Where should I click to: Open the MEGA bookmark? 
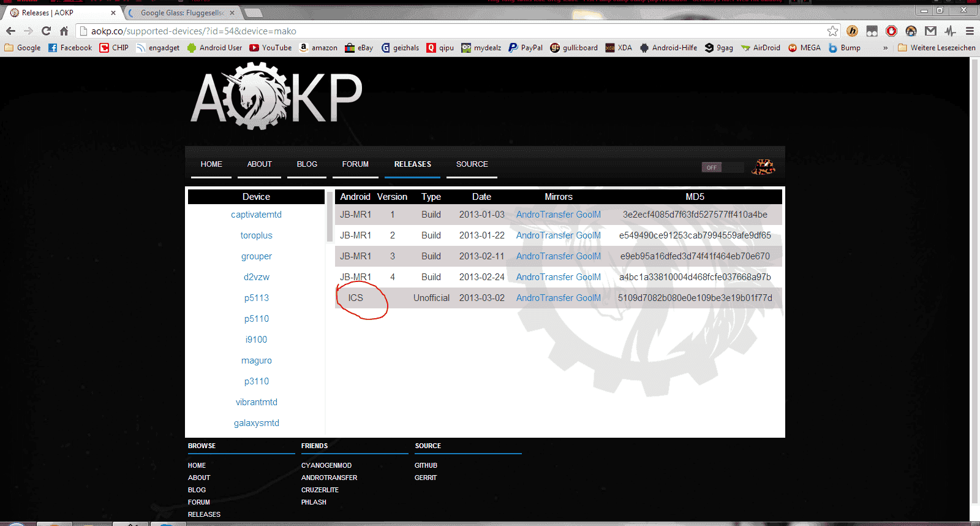point(804,48)
